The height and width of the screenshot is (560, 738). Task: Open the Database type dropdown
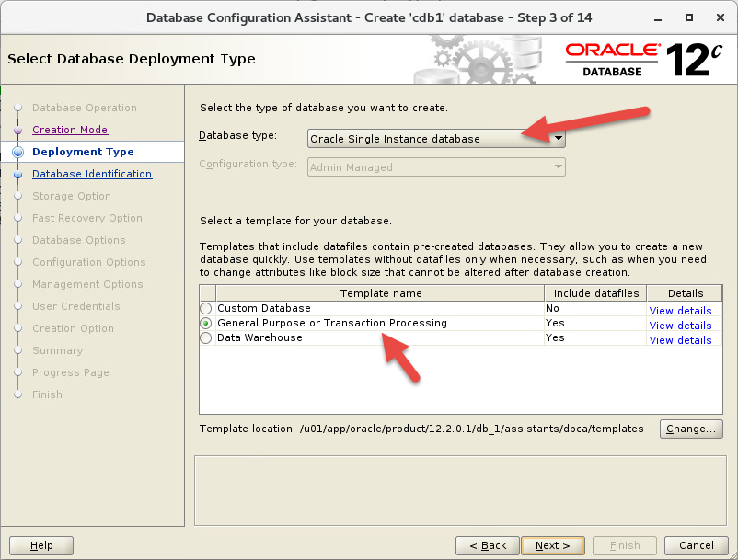tap(436, 139)
